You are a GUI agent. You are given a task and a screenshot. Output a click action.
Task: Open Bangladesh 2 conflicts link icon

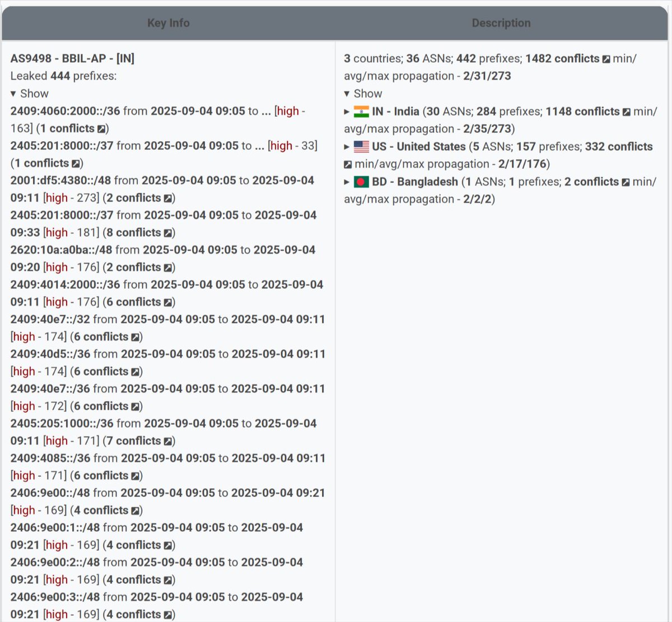626,183
